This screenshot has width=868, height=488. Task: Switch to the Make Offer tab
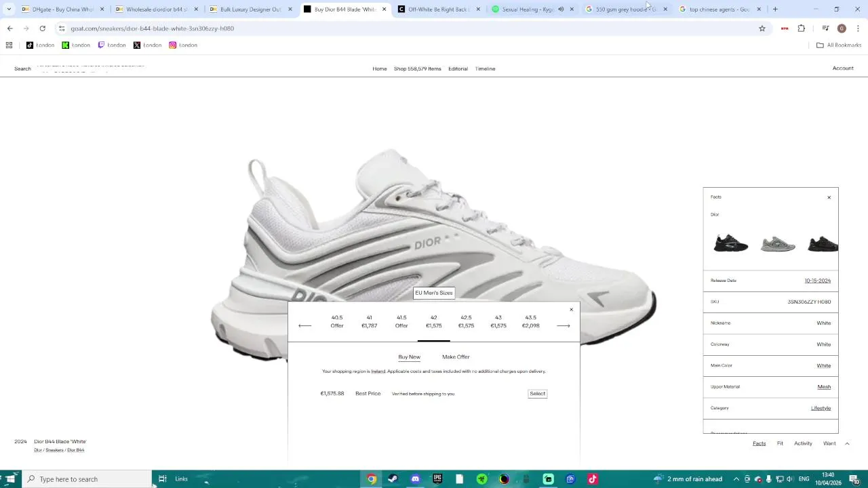pos(456,357)
